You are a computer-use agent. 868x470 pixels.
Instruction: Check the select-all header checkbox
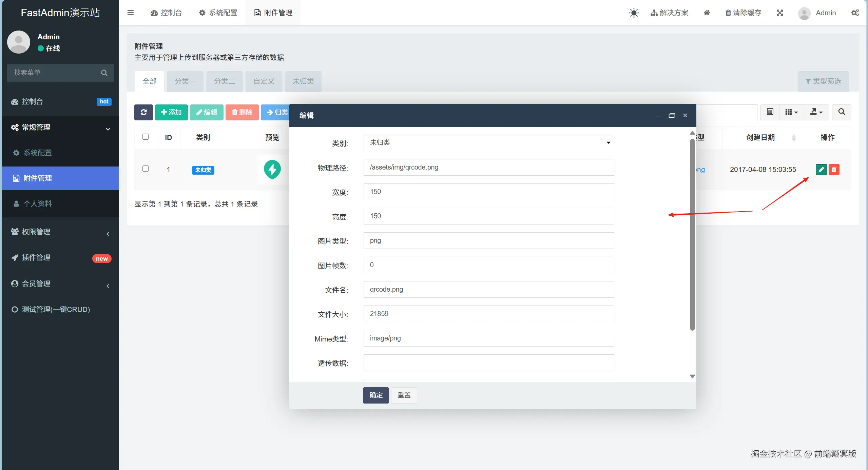146,137
